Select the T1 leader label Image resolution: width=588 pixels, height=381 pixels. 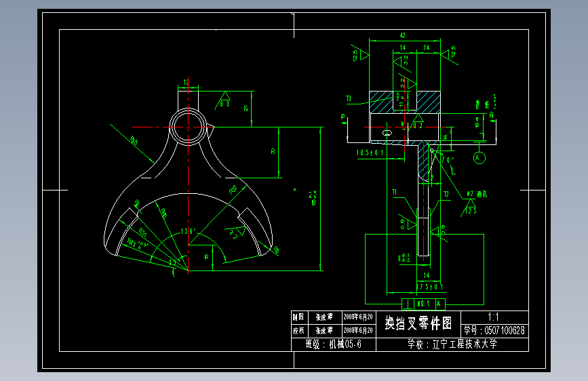tap(395, 192)
